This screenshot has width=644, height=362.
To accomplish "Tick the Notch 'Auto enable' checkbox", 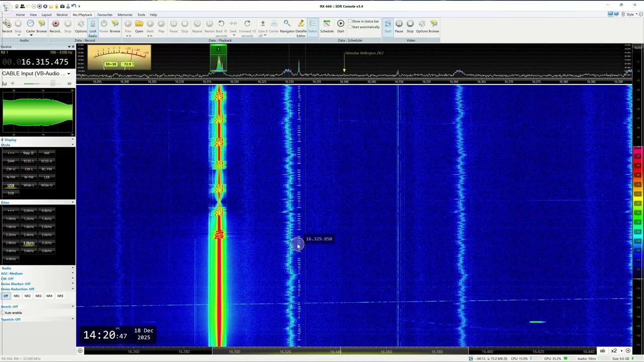I will 3,313.
